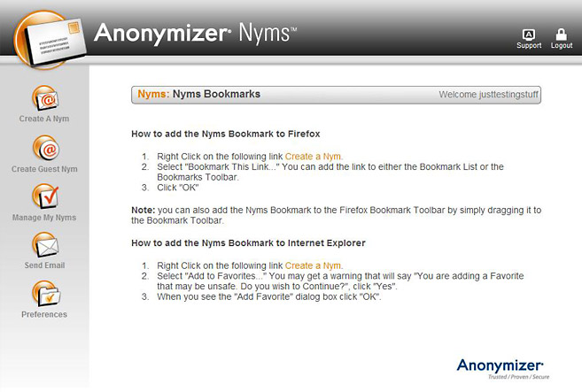Click the orange "Nyms:" breadcrumb in title bar

pos(153,94)
